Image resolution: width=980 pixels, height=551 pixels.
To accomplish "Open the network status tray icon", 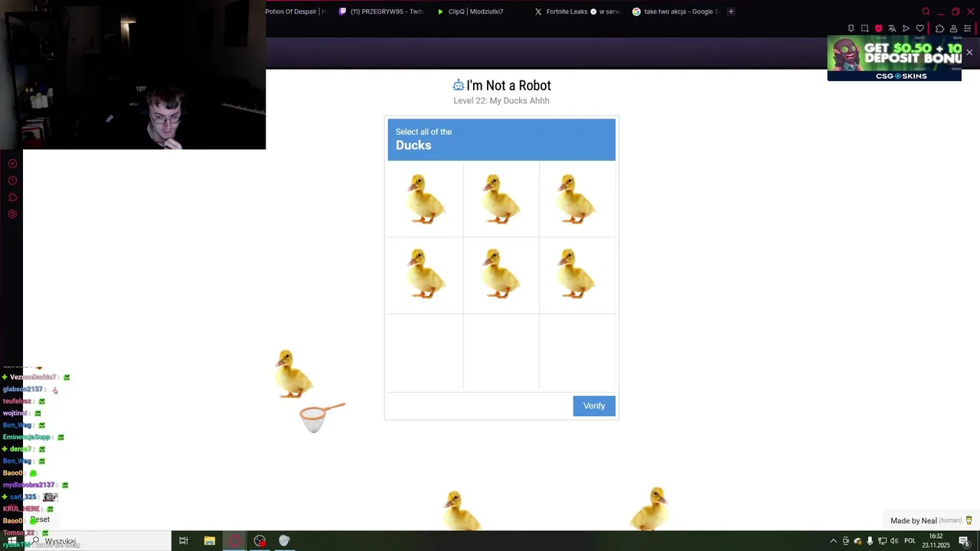I will point(882,541).
